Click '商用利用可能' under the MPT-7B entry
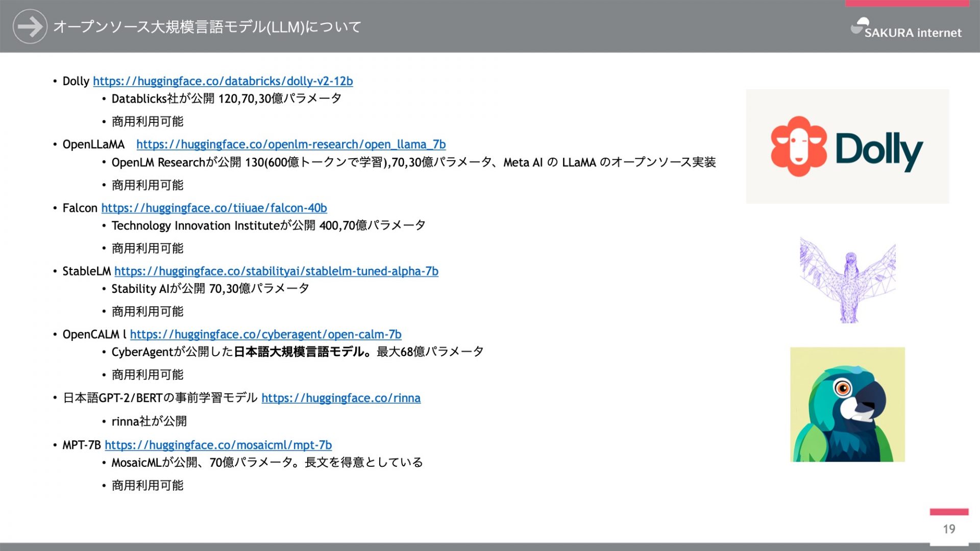 coord(148,486)
